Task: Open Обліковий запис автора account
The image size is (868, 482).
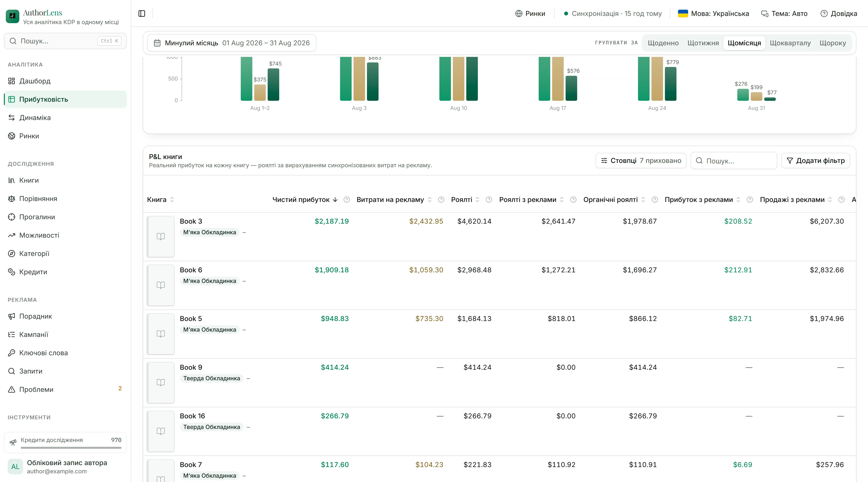Action: click(65, 467)
